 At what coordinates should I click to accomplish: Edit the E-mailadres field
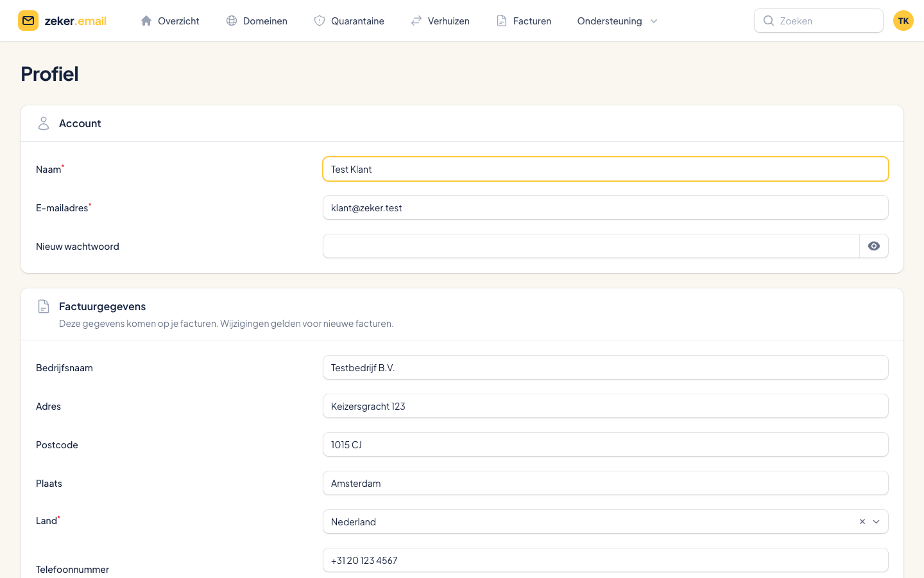(x=606, y=207)
